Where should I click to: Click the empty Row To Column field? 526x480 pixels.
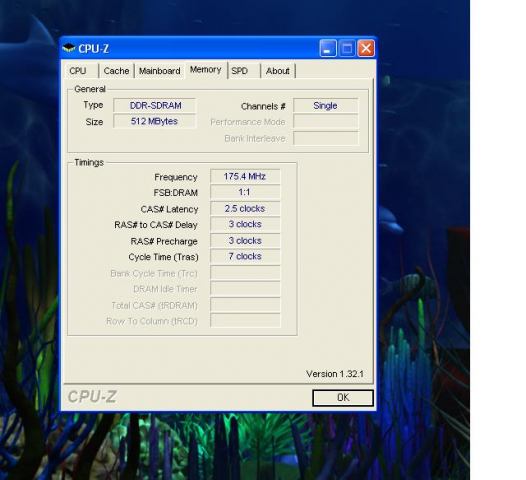(x=245, y=320)
